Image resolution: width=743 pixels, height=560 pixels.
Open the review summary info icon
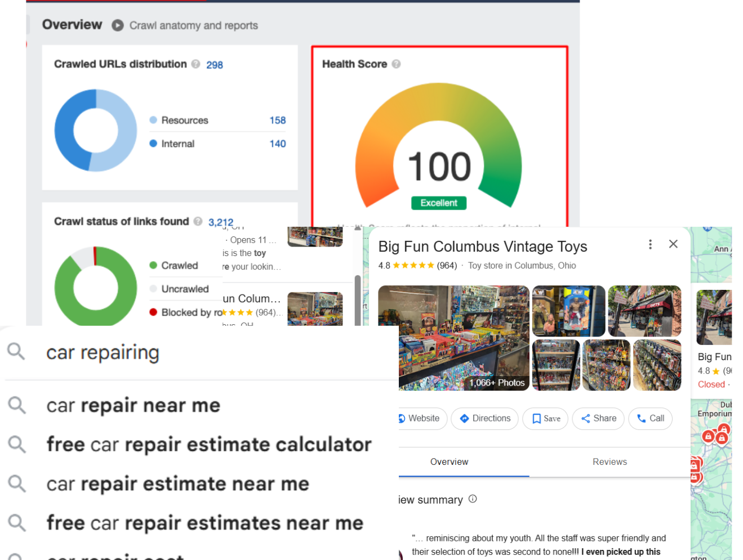[x=473, y=499]
